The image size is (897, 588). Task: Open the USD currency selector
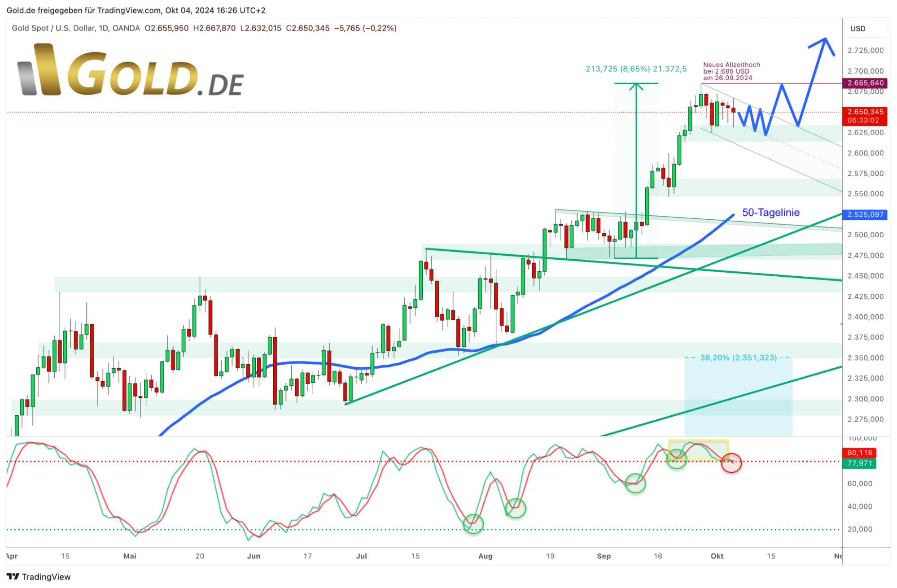[x=866, y=28]
